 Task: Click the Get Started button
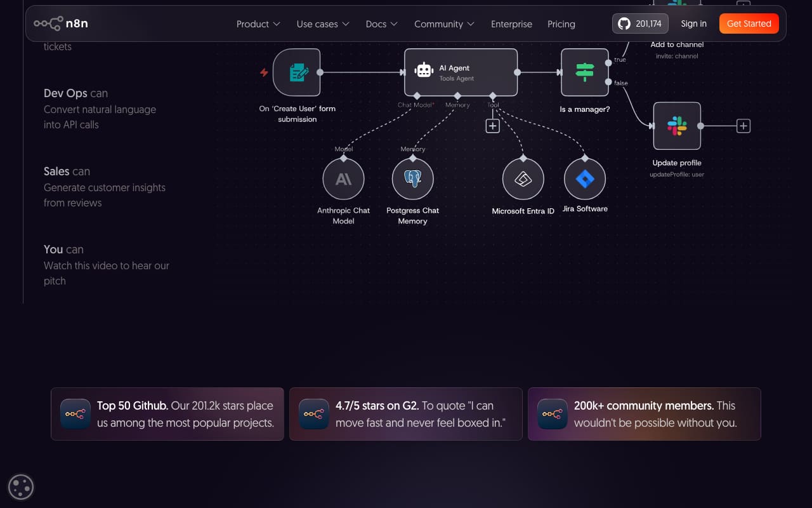pos(749,23)
